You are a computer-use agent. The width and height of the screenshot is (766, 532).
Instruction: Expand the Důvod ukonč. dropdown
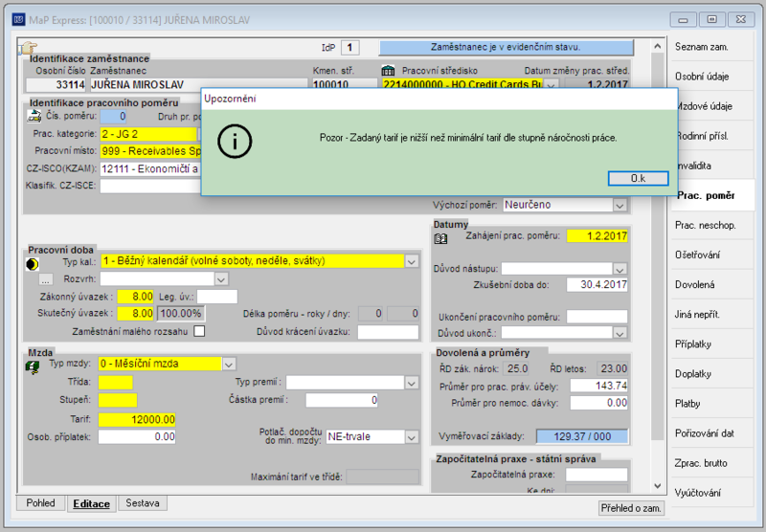pos(620,333)
